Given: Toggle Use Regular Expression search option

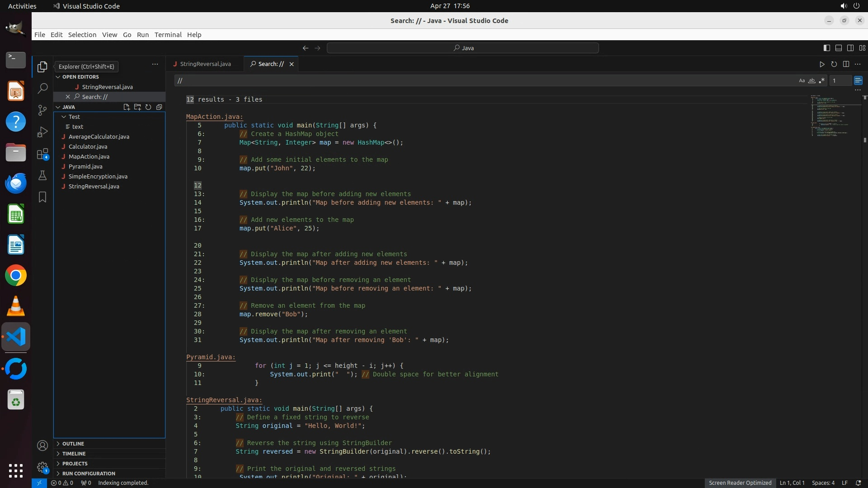Looking at the screenshot, I should [x=821, y=80].
